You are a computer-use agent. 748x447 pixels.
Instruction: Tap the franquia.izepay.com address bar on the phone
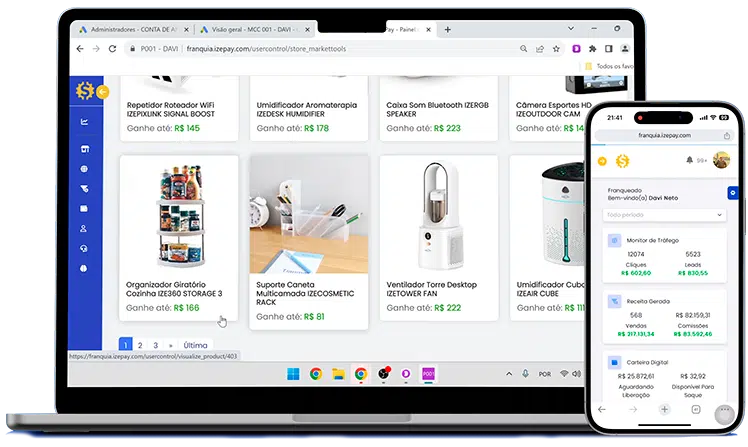[x=665, y=135]
